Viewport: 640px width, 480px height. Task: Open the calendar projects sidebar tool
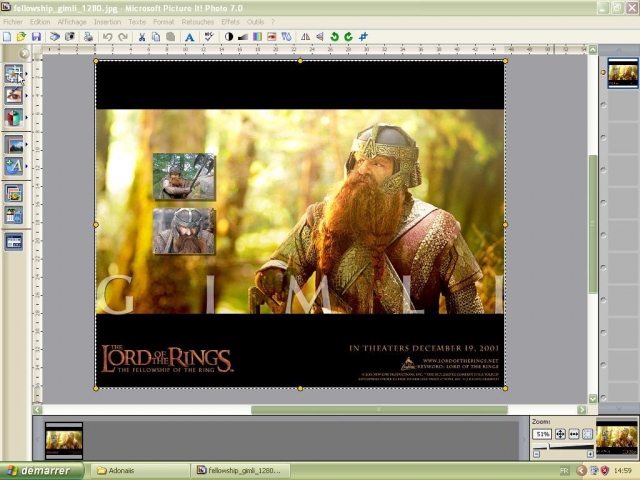(x=13, y=216)
